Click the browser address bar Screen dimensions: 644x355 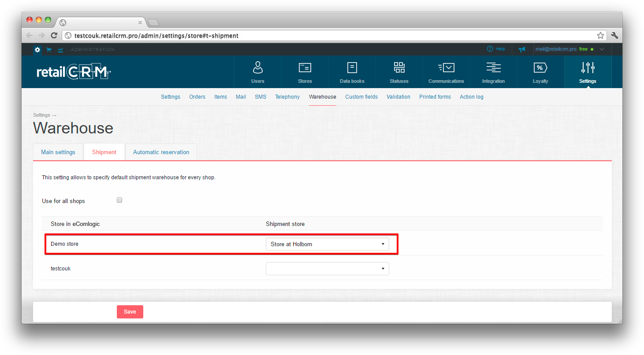tap(335, 36)
